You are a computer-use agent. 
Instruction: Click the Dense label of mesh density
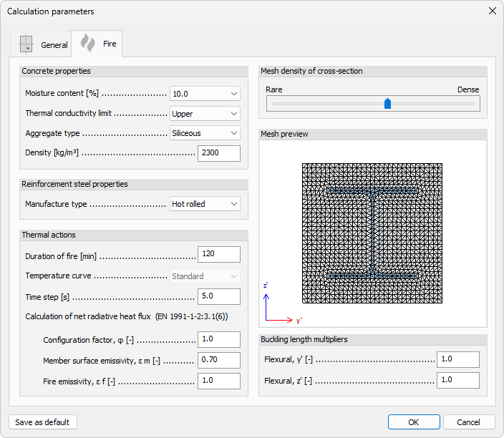coord(468,89)
